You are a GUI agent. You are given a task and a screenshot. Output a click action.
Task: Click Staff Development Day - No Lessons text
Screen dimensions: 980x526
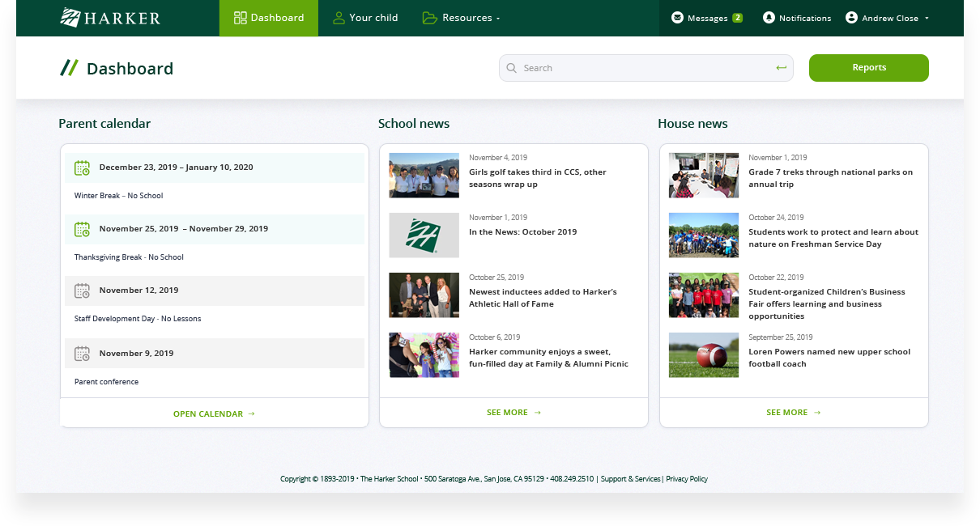[138, 319]
